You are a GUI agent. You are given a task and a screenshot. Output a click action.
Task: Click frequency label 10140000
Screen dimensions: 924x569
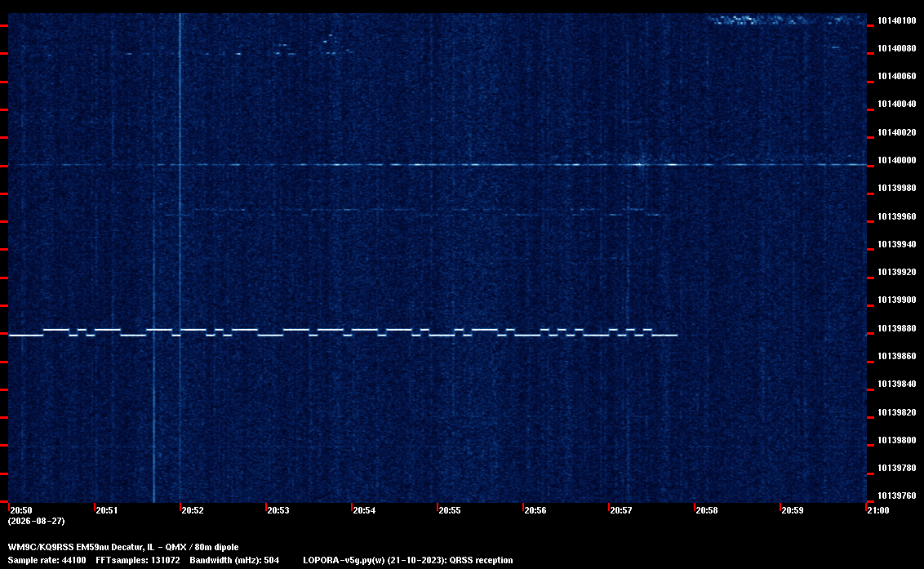point(897,160)
